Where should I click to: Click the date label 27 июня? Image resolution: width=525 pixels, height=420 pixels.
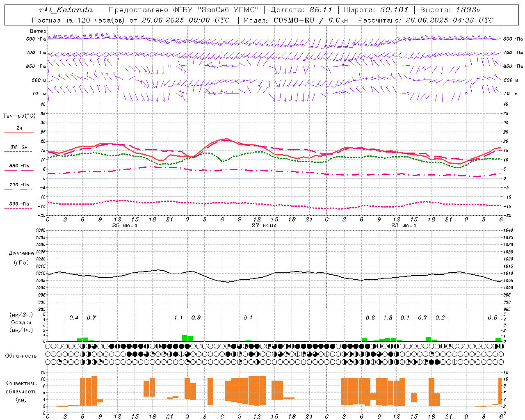[264, 226]
